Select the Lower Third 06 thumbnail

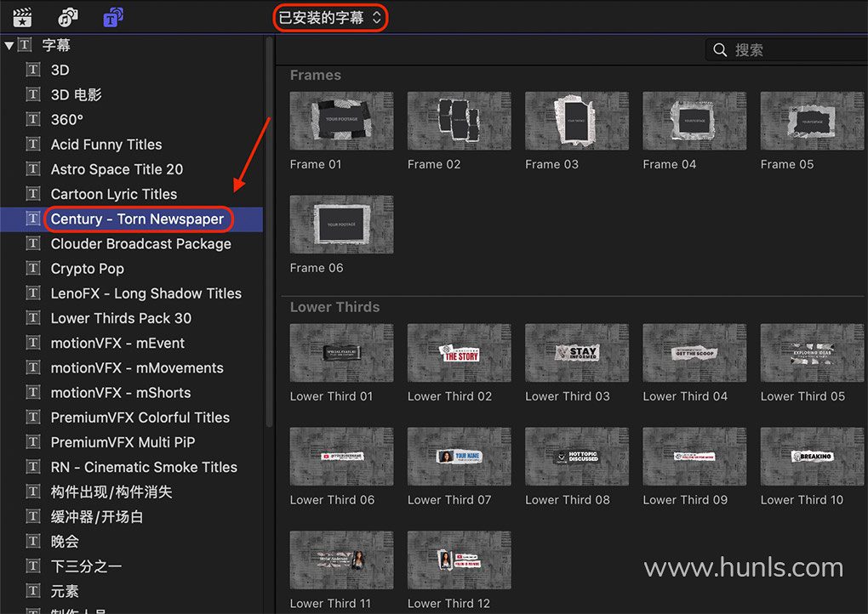pos(341,457)
